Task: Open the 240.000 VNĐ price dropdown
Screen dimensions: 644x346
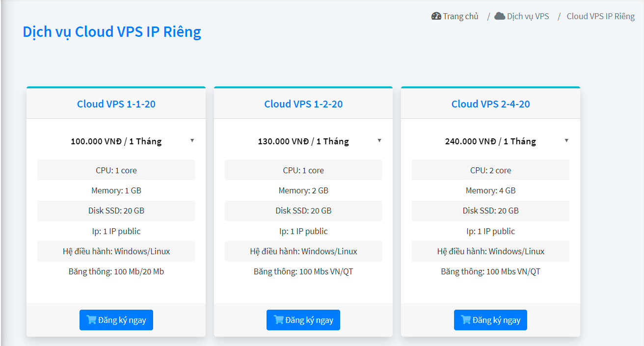Action: click(490, 141)
